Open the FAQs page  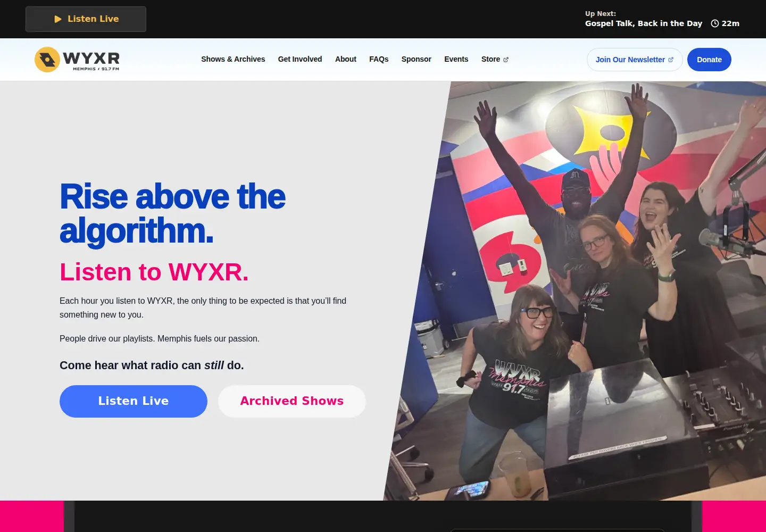pyautogui.click(x=379, y=59)
